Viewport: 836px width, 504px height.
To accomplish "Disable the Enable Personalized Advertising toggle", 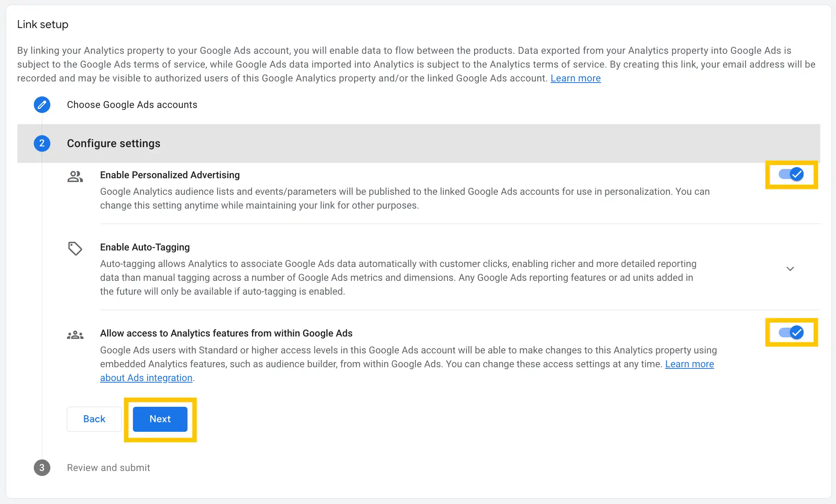I will [x=790, y=174].
